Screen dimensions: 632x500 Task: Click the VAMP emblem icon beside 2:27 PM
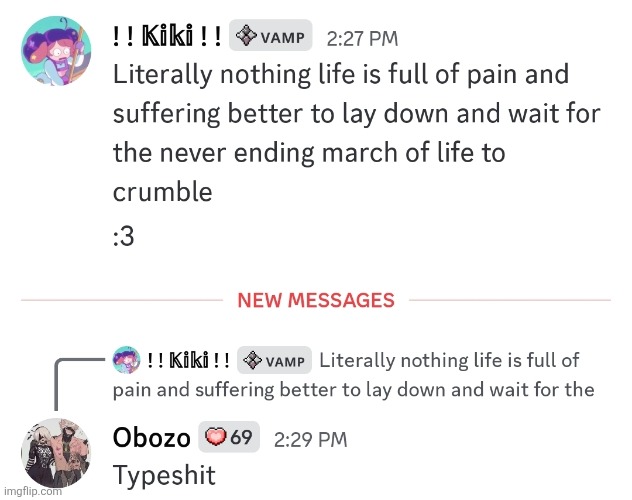(247, 37)
